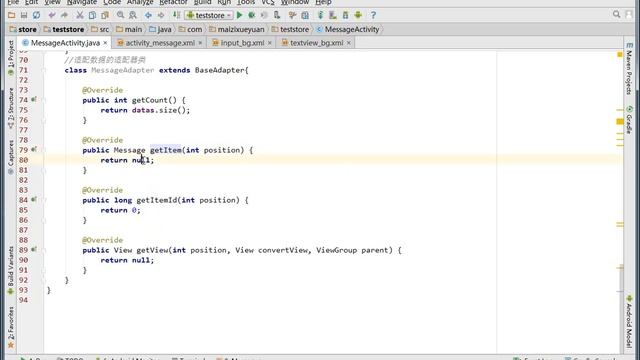Click the override gutter icon beside getItemId
The image size is (640, 360).
(x=34, y=199)
